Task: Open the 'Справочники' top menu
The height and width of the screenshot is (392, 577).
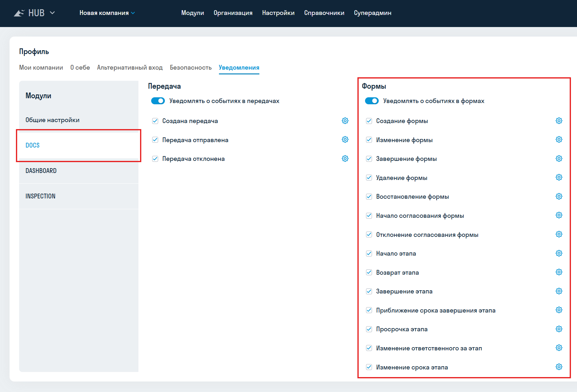Action: coord(324,13)
